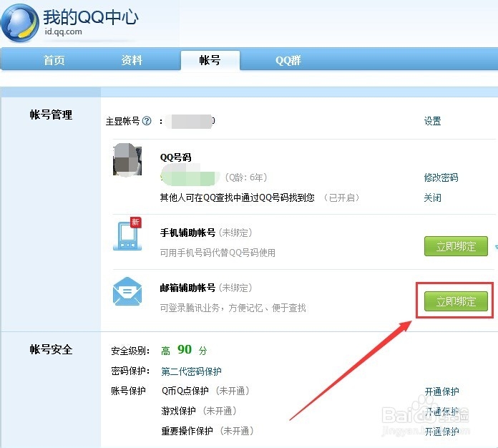Click 关闭 link for QQ号码 search
Screen dimensions: 498x448
(x=433, y=198)
